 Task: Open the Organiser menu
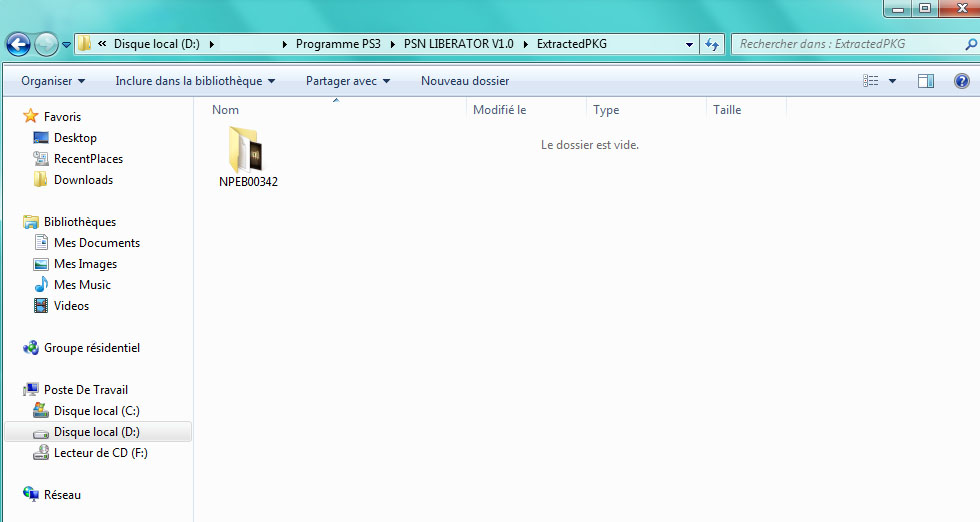click(53, 81)
